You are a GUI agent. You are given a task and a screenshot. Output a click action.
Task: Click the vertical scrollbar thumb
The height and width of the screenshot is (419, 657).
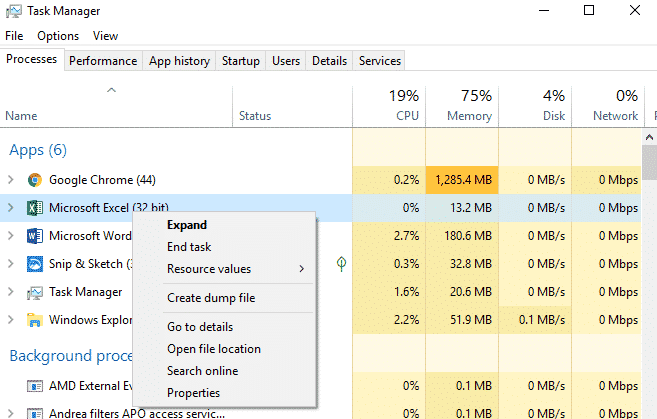649,163
